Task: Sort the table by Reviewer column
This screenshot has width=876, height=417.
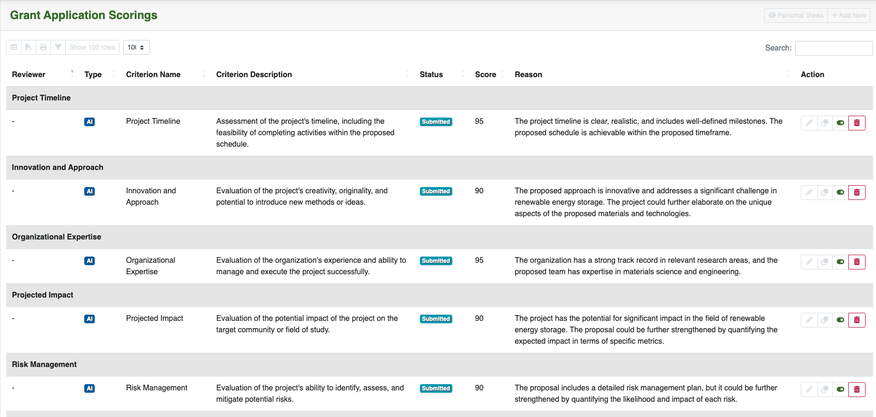Action: coord(29,74)
